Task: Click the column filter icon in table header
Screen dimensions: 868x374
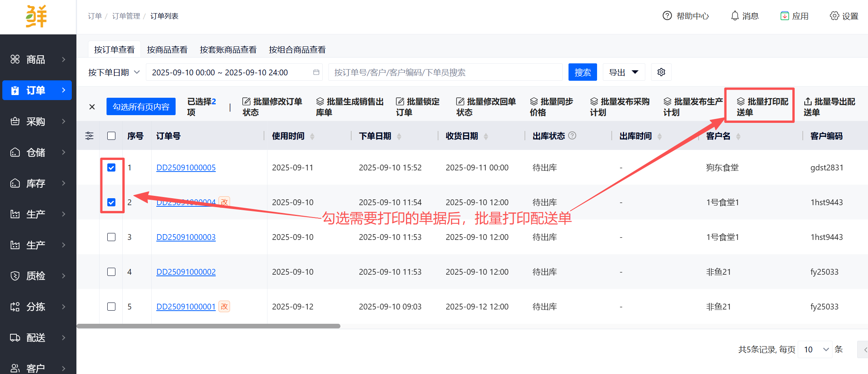Action: 89,136
